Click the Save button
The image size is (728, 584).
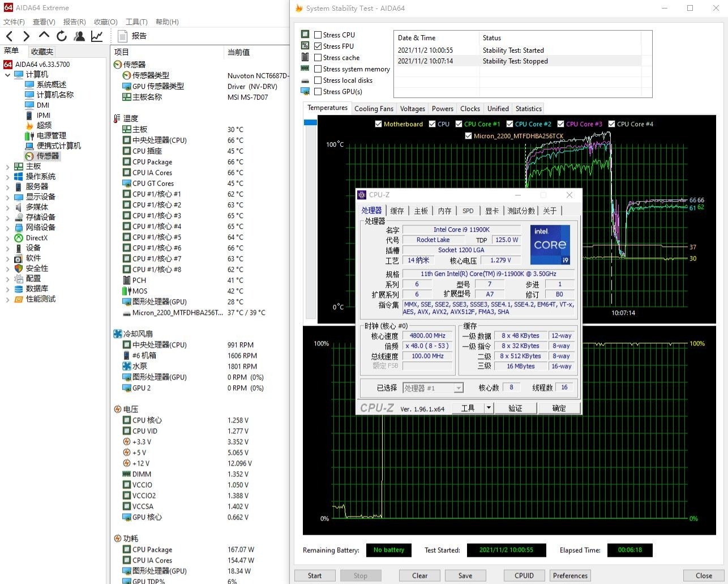(465, 576)
